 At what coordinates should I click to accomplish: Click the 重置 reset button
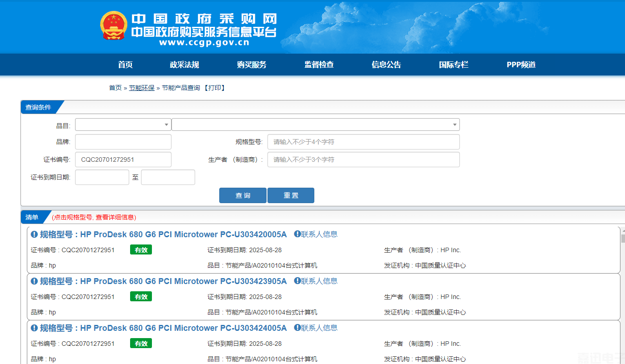pos(291,195)
